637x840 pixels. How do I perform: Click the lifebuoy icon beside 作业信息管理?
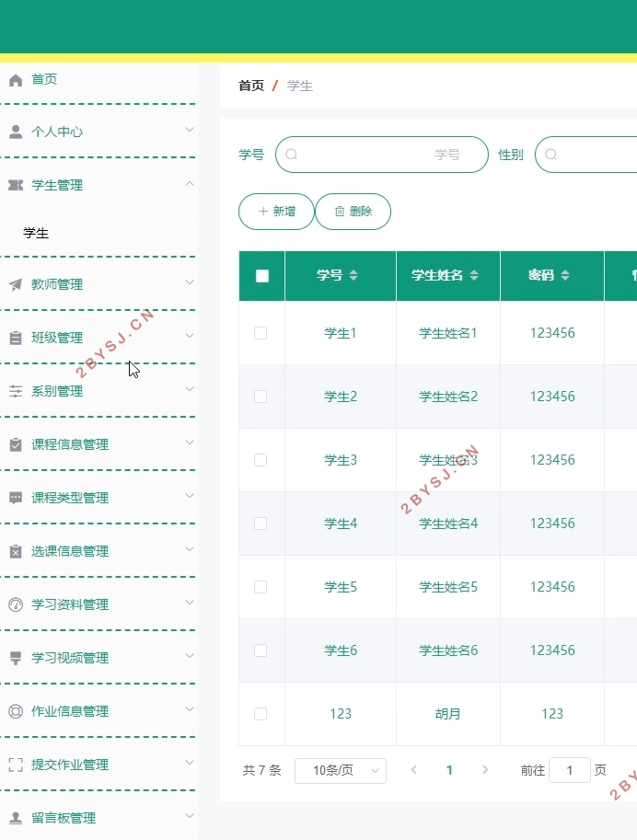pos(16,711)
